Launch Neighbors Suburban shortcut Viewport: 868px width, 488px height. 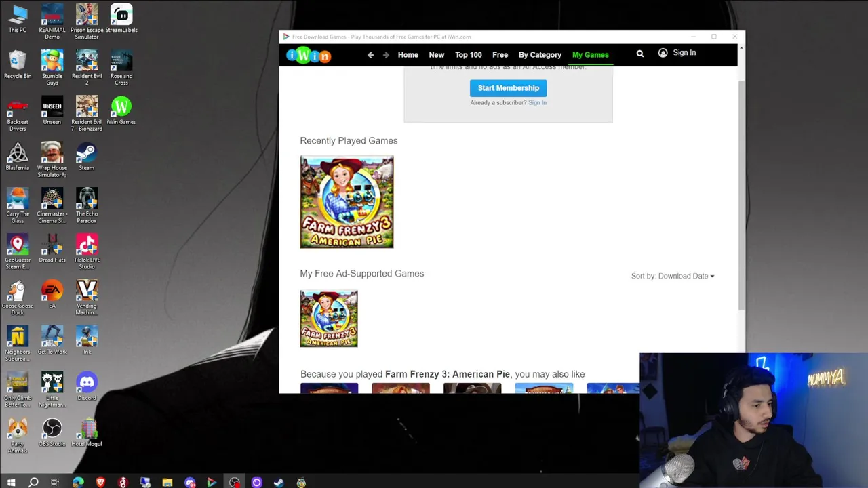click(x=18, y=344)
